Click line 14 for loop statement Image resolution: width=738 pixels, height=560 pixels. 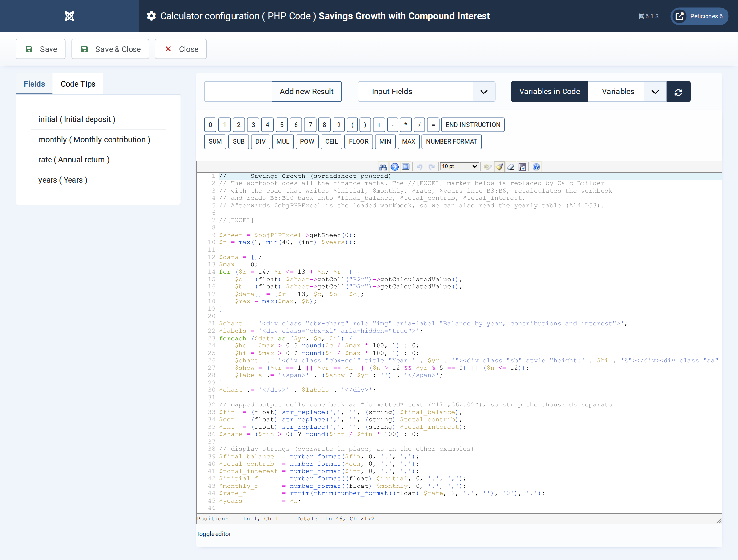point(289,272)
